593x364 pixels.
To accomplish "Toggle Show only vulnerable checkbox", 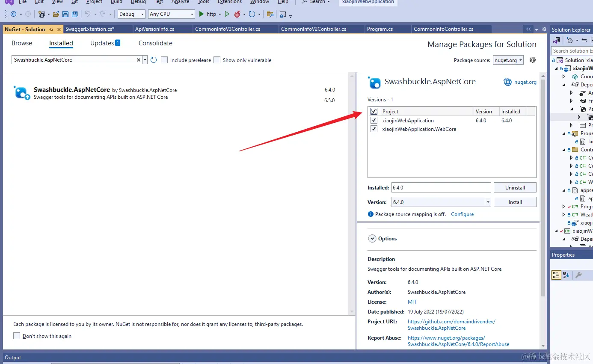I will tap(217, 60).
